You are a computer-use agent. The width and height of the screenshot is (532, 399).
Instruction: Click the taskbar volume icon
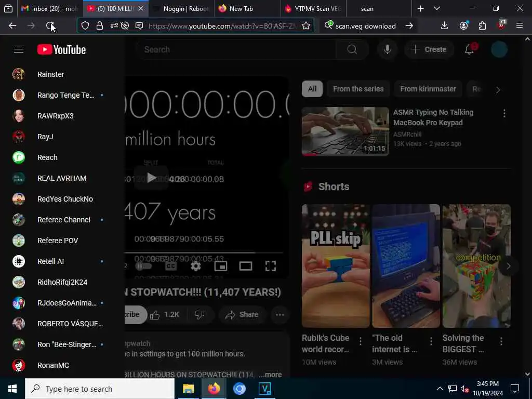point(464,389)
